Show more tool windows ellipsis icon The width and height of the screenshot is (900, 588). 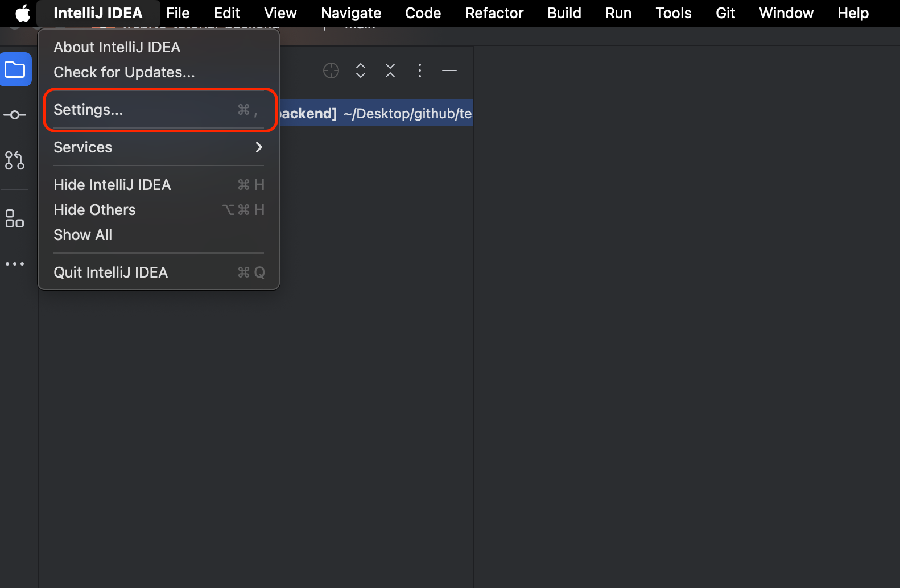[x=15, y=264]
